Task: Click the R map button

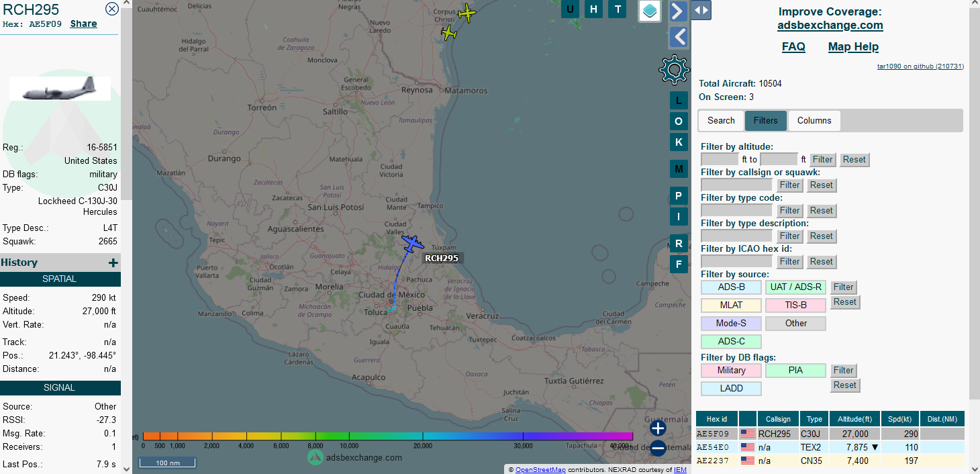Action: [x=679, y=244]
